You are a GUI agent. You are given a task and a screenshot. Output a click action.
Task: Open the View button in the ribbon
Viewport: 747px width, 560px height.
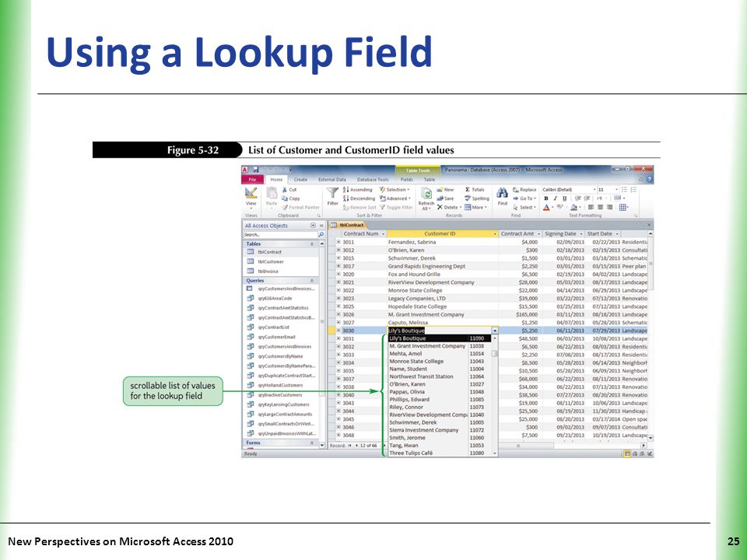pos(251,197)
